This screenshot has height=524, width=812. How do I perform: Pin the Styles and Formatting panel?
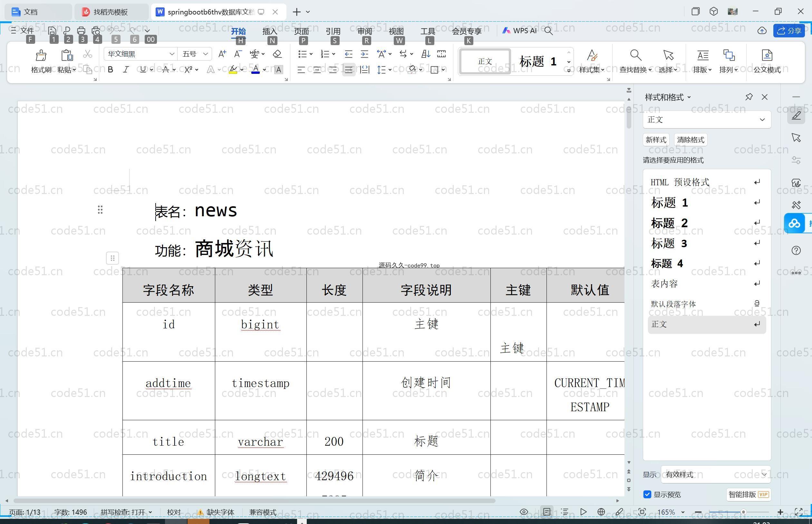(749, 97)
